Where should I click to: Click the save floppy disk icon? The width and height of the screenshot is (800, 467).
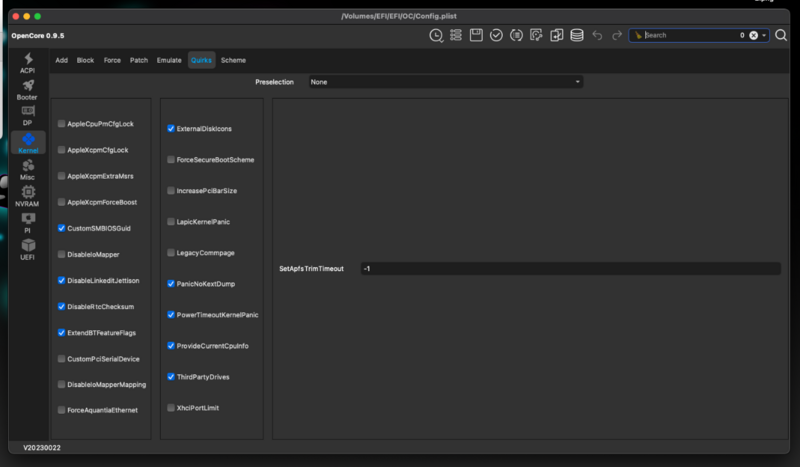point(476,35)
